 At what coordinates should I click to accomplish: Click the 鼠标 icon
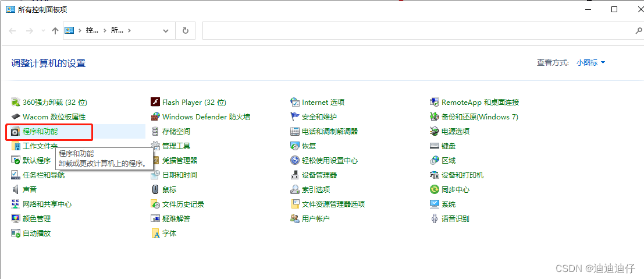[155, 190]
